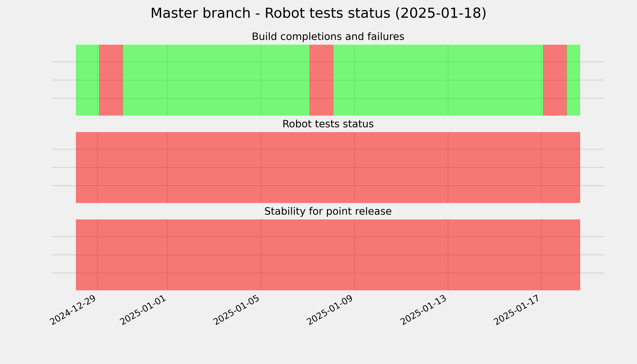Click the wide green span between first two failures

coord(216,80)
